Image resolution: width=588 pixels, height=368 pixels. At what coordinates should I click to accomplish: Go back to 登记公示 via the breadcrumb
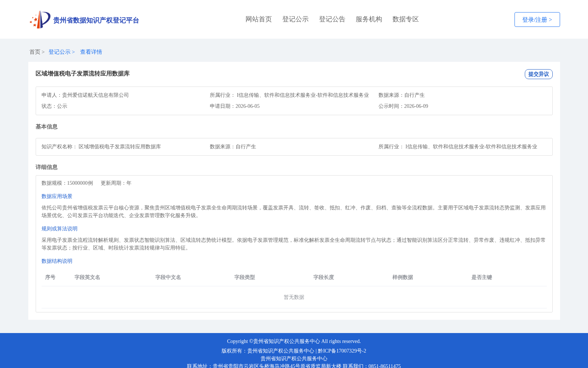pos(60,52)
